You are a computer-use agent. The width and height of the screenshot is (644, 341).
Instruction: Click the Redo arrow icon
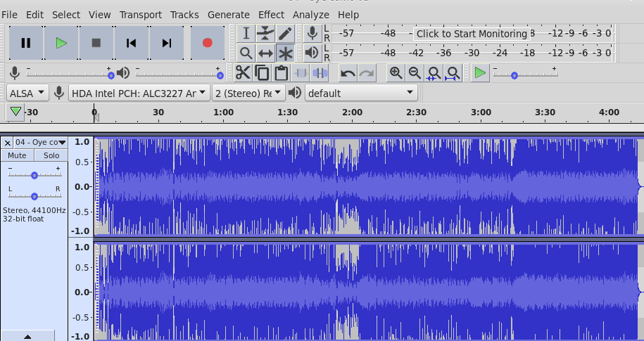pos(367,73)
